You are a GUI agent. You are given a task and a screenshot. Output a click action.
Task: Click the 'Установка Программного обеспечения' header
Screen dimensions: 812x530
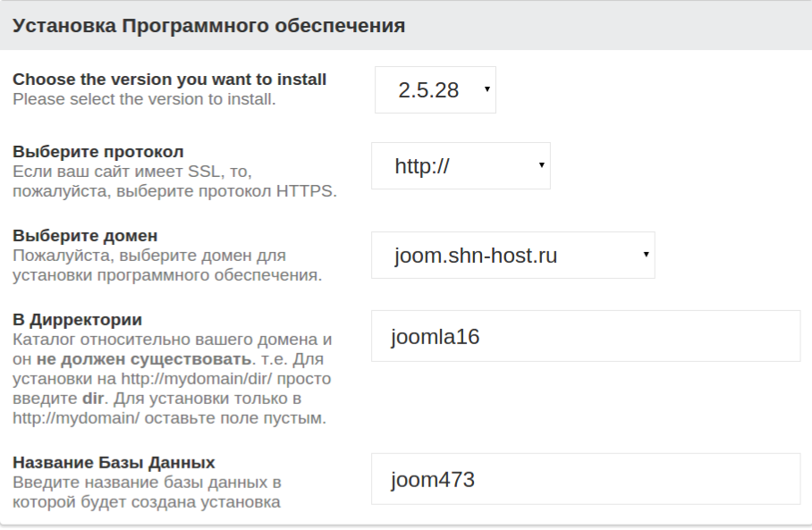209,26
